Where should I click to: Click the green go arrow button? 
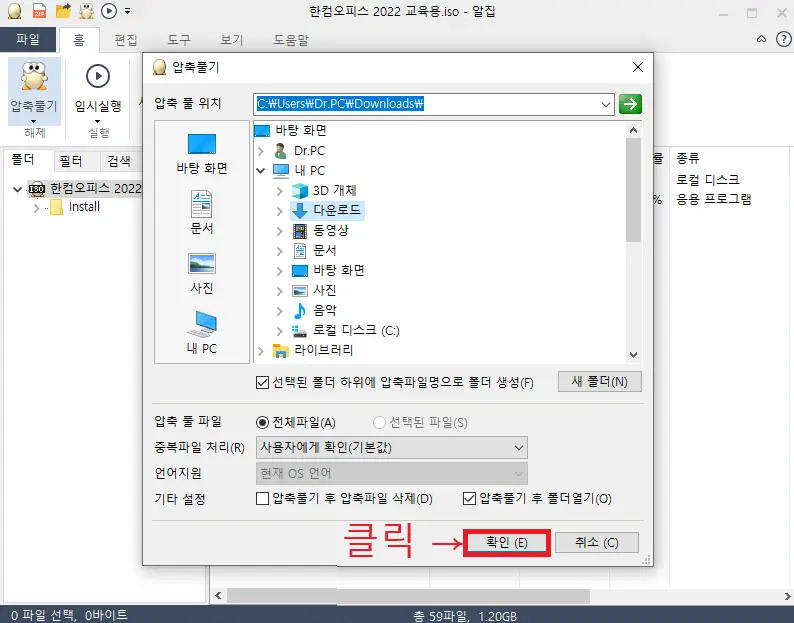(630, 104)
